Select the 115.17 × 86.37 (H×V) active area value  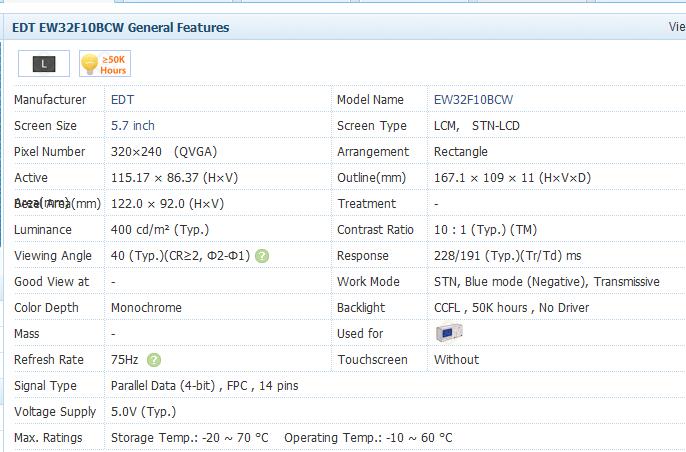(174, 178)
